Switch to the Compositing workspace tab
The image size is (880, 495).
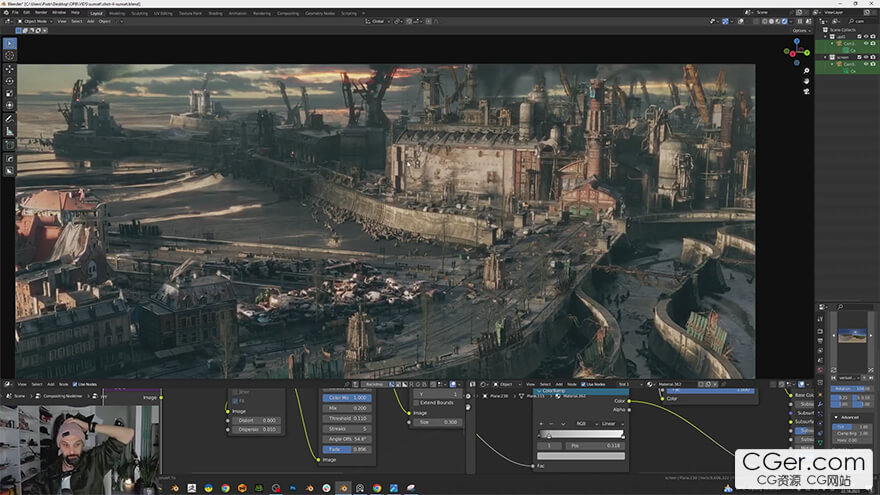288,13
